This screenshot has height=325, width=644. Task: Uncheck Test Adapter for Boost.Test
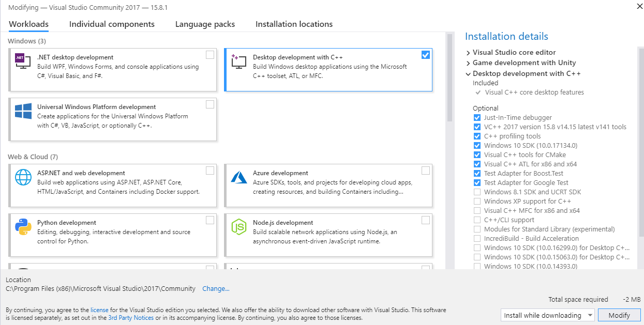pyautogui.click(x=477, y=174)
